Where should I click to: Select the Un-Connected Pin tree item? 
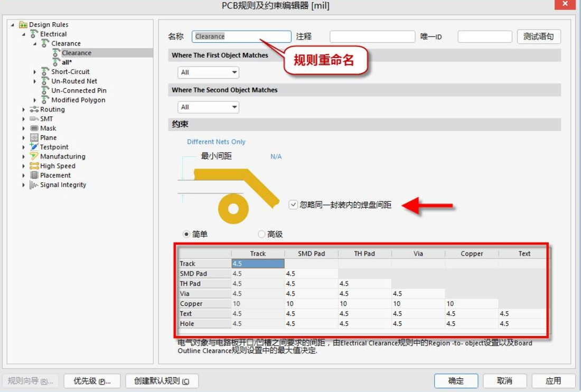pyautogui.click(x=79, y=90)
